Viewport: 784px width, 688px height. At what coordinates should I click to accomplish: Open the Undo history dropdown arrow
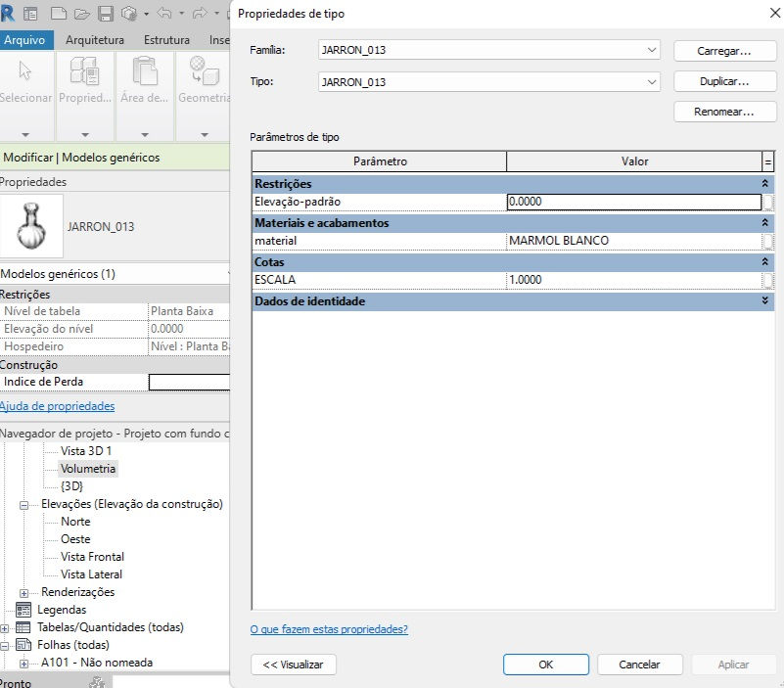(x=181, y=14)
